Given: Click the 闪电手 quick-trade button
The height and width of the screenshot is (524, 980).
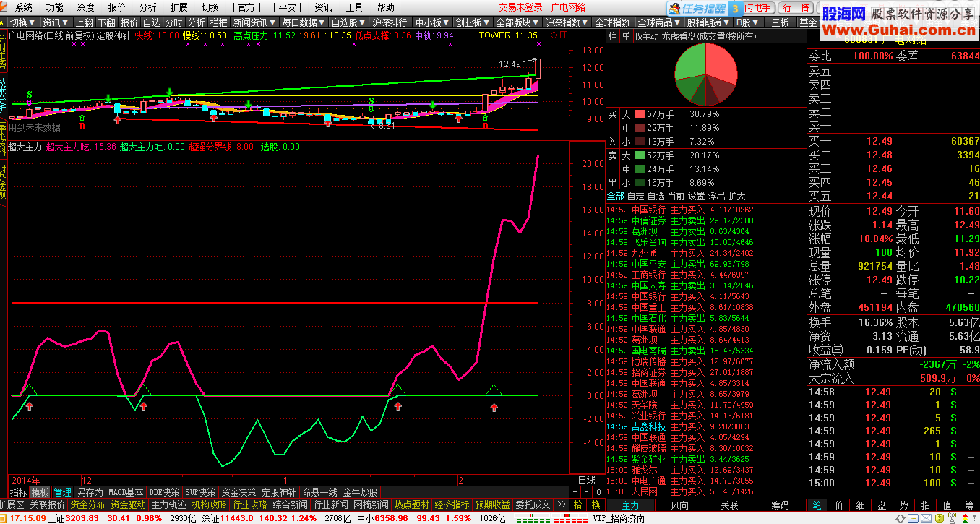Looking at the screenshot, I should click(757, 8).
